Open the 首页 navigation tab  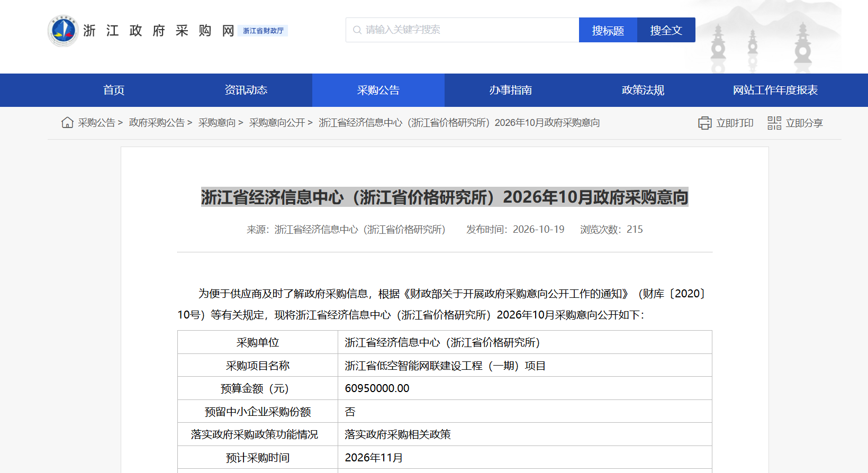coord(114,90)
